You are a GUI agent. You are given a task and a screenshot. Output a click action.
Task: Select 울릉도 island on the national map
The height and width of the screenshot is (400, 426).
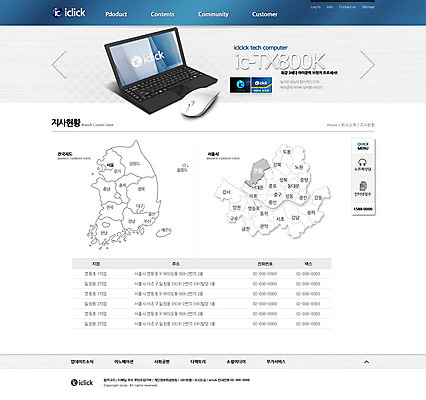coord(183,168)
